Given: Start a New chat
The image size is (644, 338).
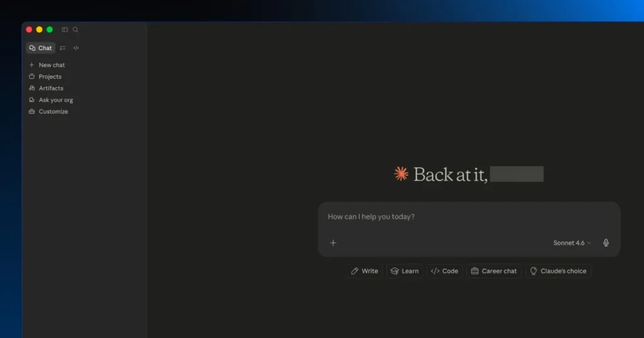Looking at the screenshot, I should [47, 65].
